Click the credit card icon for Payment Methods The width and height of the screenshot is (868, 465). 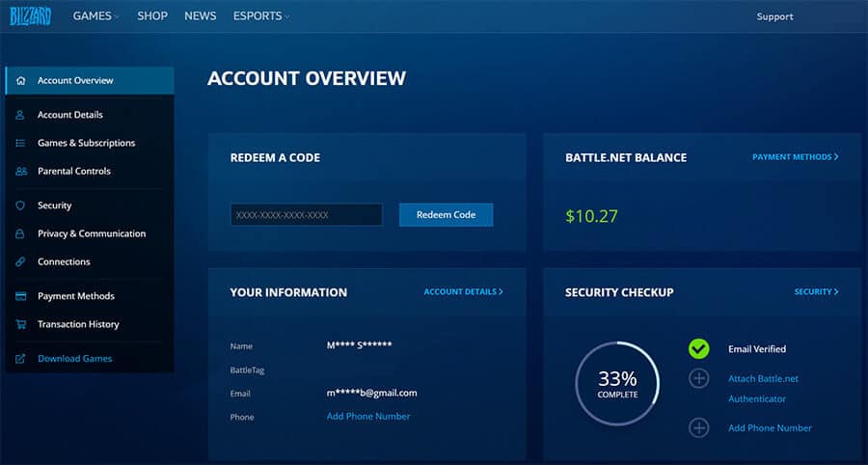tap(20, 296)
